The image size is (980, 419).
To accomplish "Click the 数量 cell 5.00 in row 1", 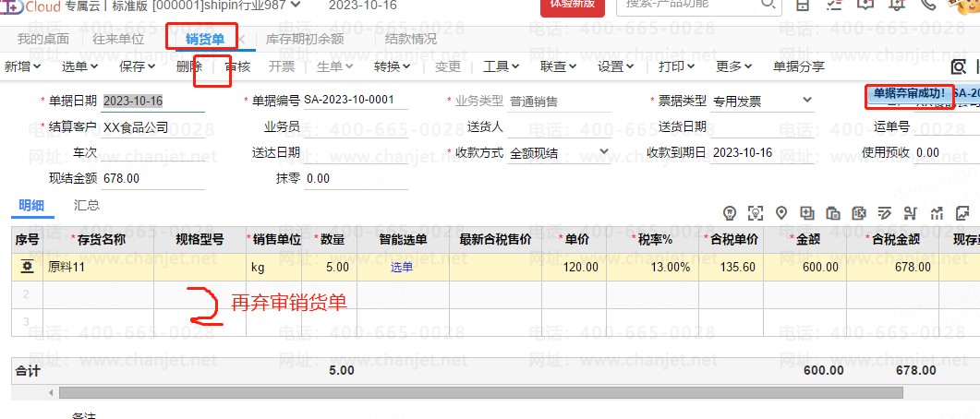I will (x=330, y=268).
